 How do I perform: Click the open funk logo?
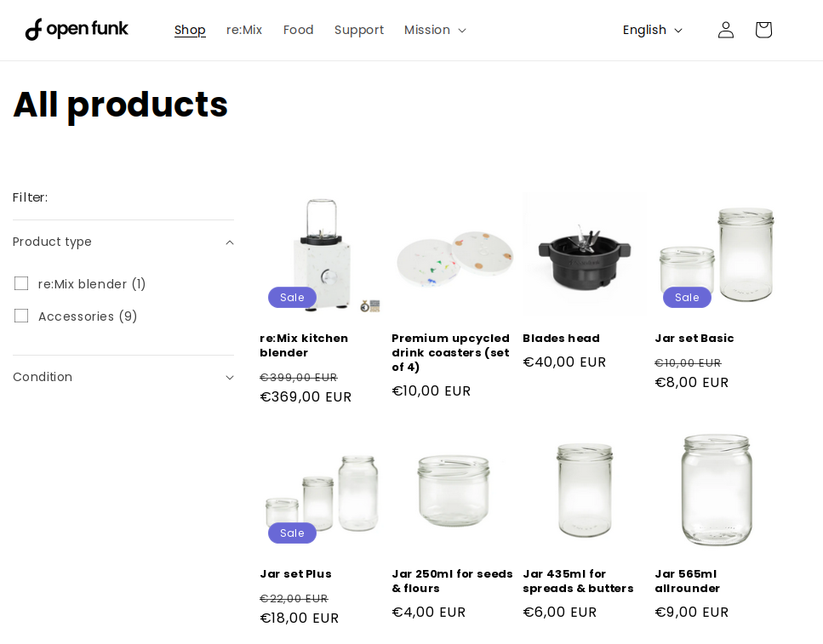[x=77, y=30]
